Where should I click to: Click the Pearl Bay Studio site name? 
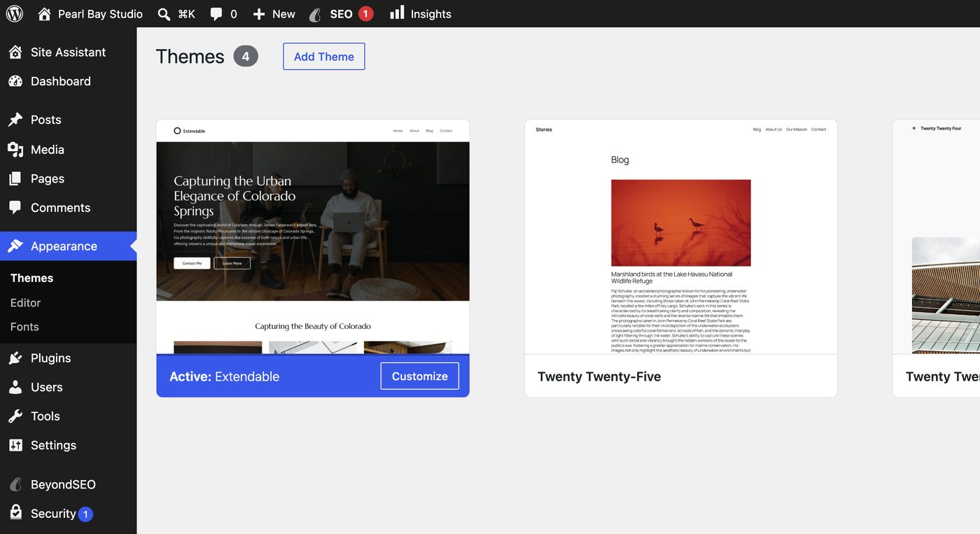coord(100,14)
